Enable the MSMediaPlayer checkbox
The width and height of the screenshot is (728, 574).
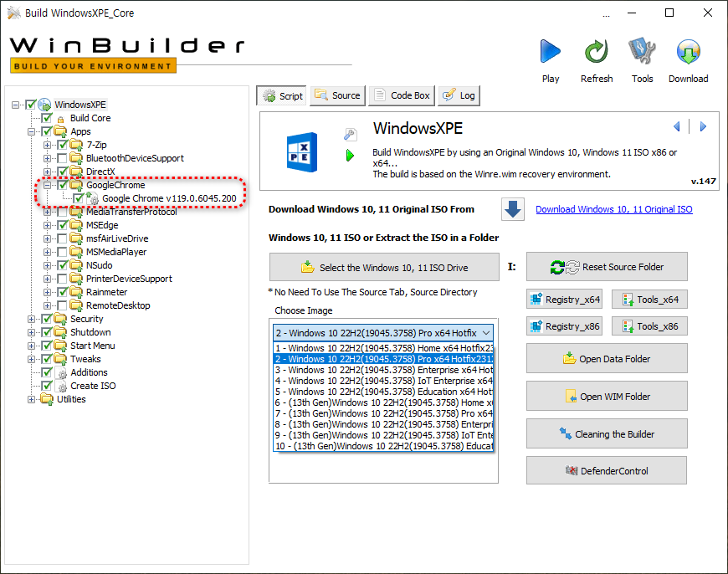pos(62,252)
